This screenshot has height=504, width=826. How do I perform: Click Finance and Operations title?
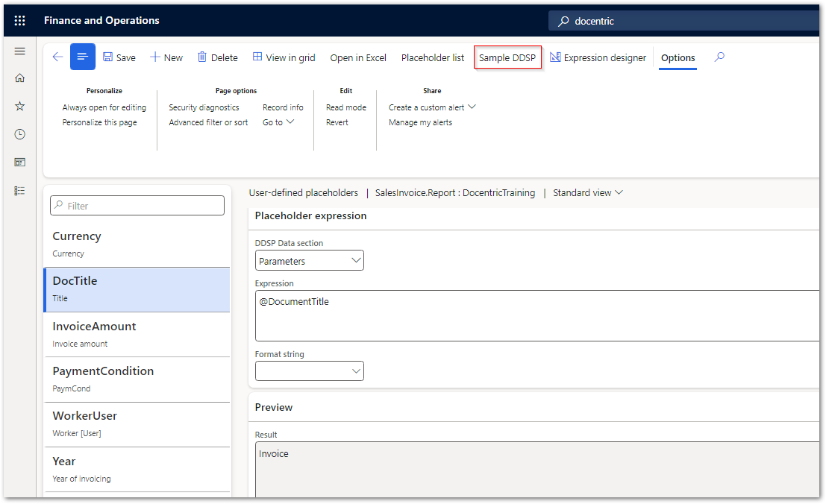[101, 21]
